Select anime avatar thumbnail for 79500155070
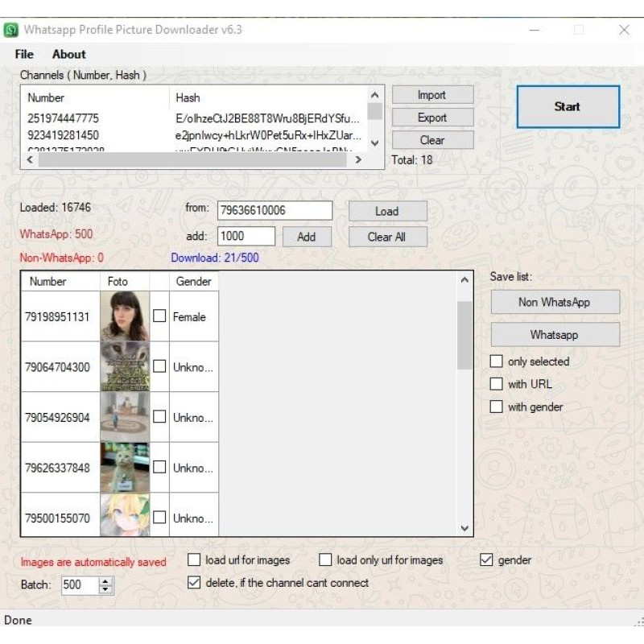The width and height of the screenshot is (644, 644). [x=124, y=515]
